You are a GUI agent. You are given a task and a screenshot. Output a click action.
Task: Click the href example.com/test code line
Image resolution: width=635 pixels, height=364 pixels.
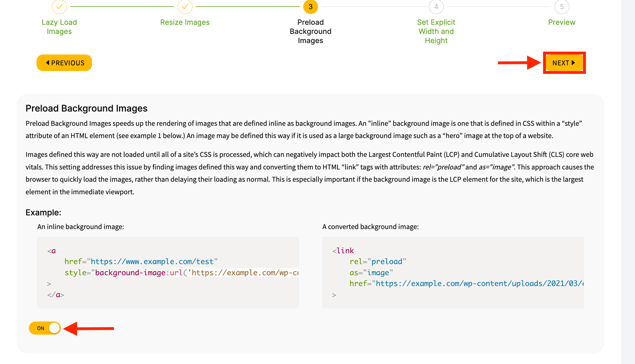point(141,262)
